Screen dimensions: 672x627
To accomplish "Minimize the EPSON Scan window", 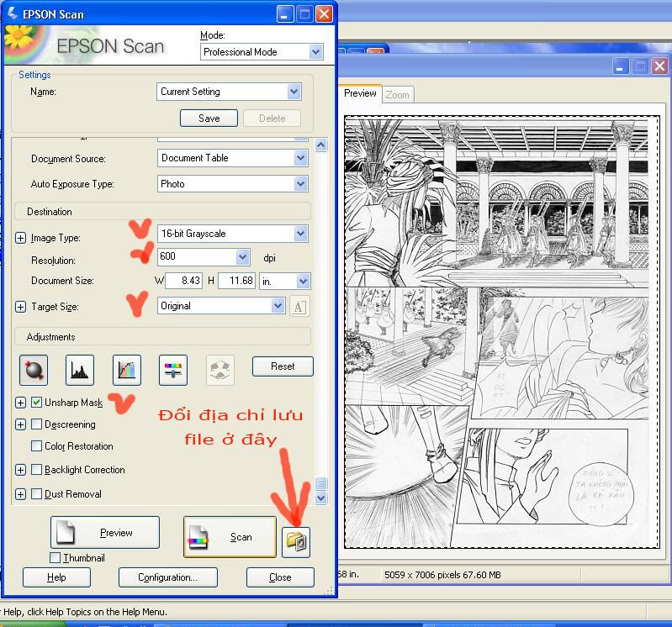I will [284, 14].
